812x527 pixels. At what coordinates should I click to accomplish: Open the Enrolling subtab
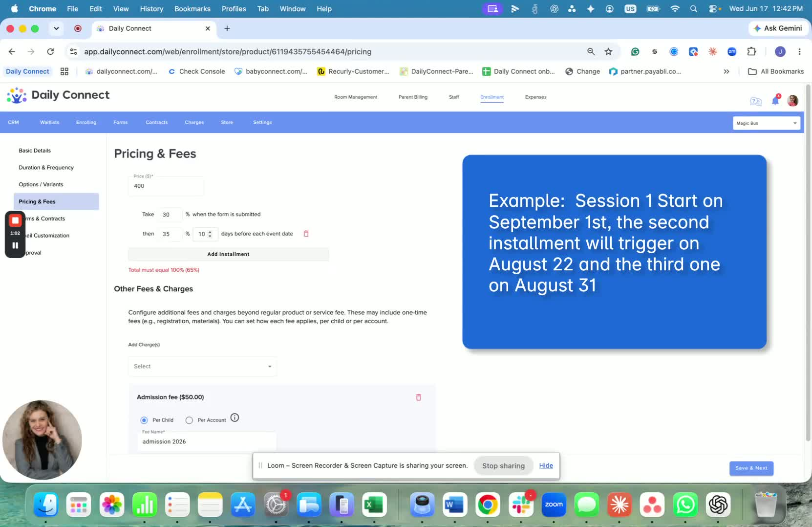(x=86, y=122)
